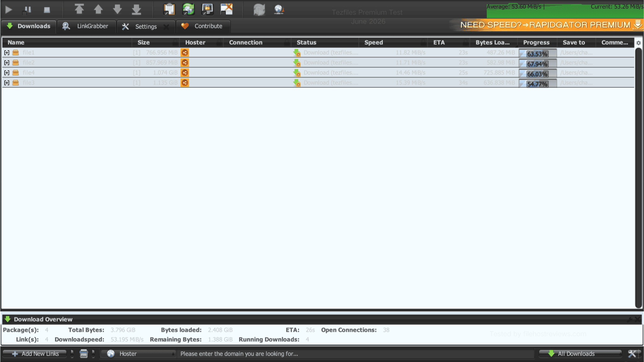644x362 pixels.
Task: Expand the file2 package
Action: click(7, 63)
